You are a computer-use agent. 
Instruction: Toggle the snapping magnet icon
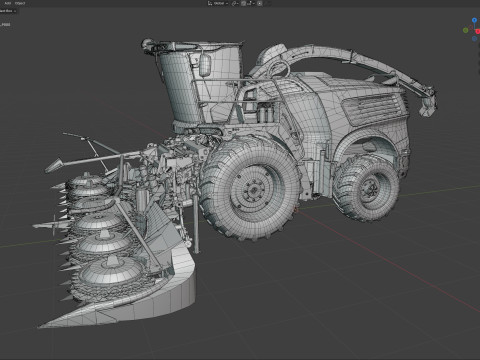(243, 3)
